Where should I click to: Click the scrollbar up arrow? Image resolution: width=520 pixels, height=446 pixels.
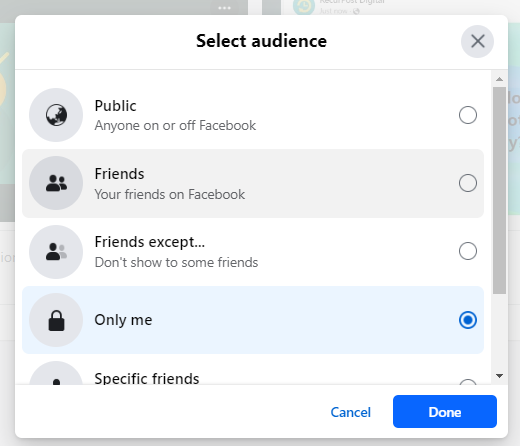(x=499, y=79)
